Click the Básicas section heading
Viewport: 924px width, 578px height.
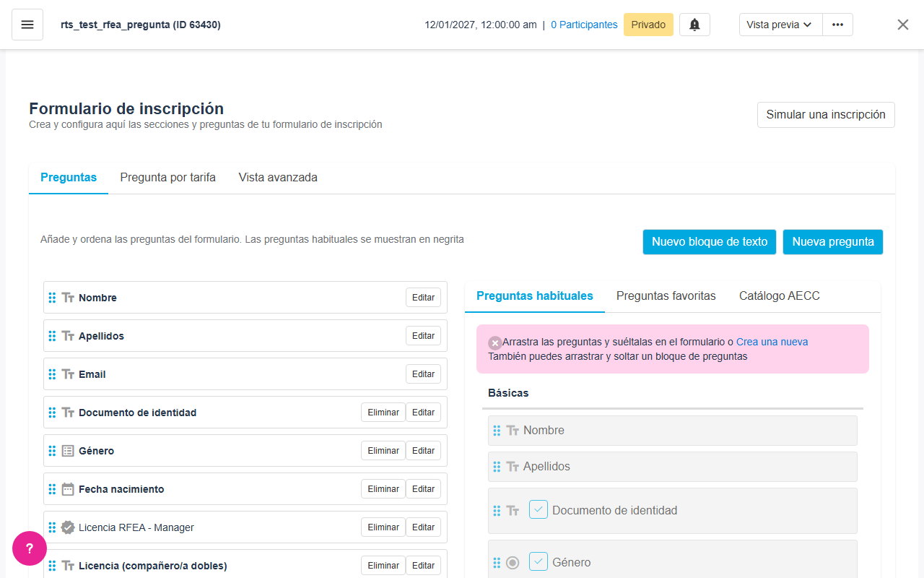pyautogui.click(x=508, y=393)
